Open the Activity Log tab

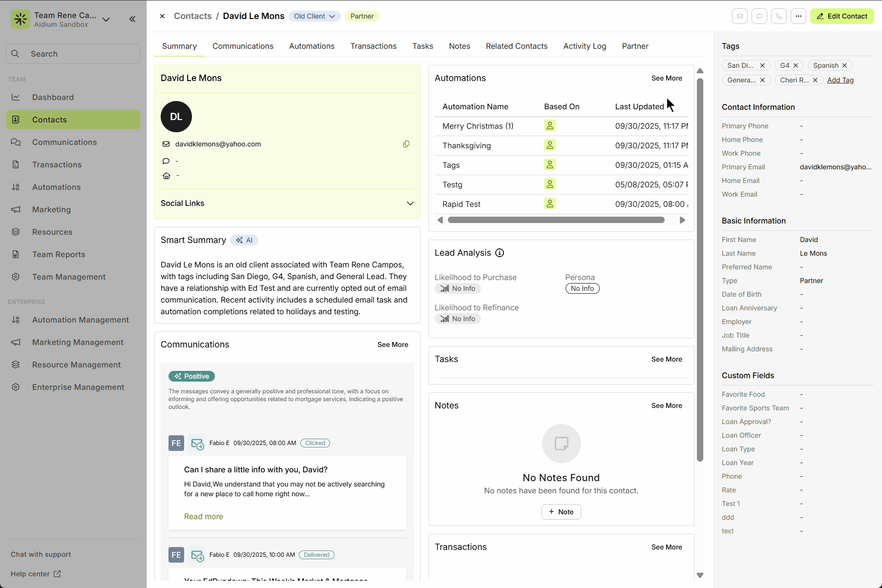tap(585, 46)
